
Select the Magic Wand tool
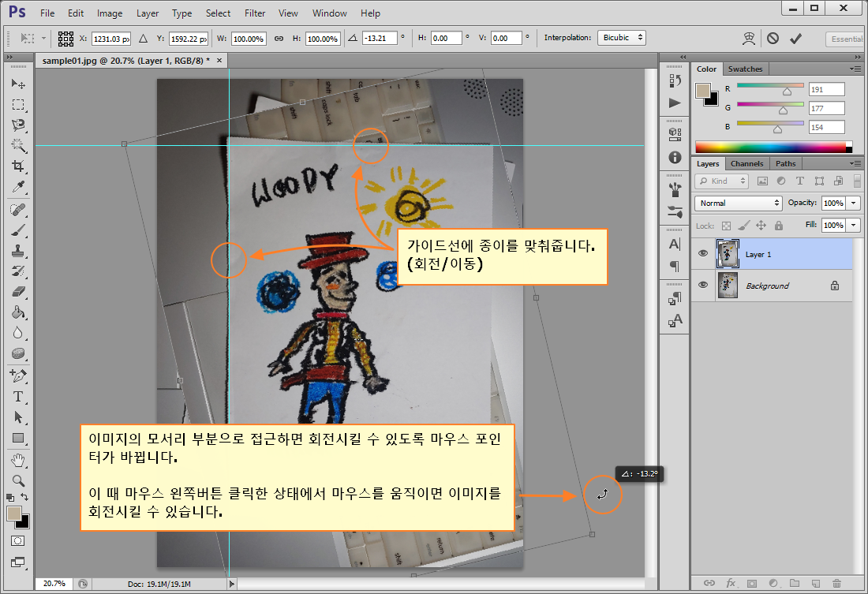(17, 146)
